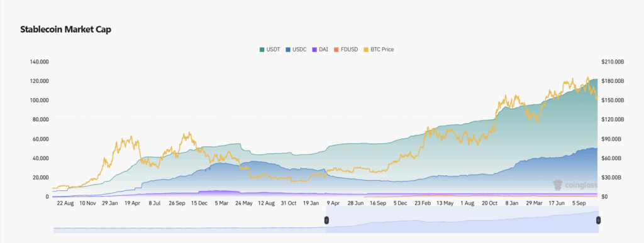This screenshot has width=644, height=243.
Task: Click the 29 Jan date label
Action: pyautogui.click(x=109, y=203)
